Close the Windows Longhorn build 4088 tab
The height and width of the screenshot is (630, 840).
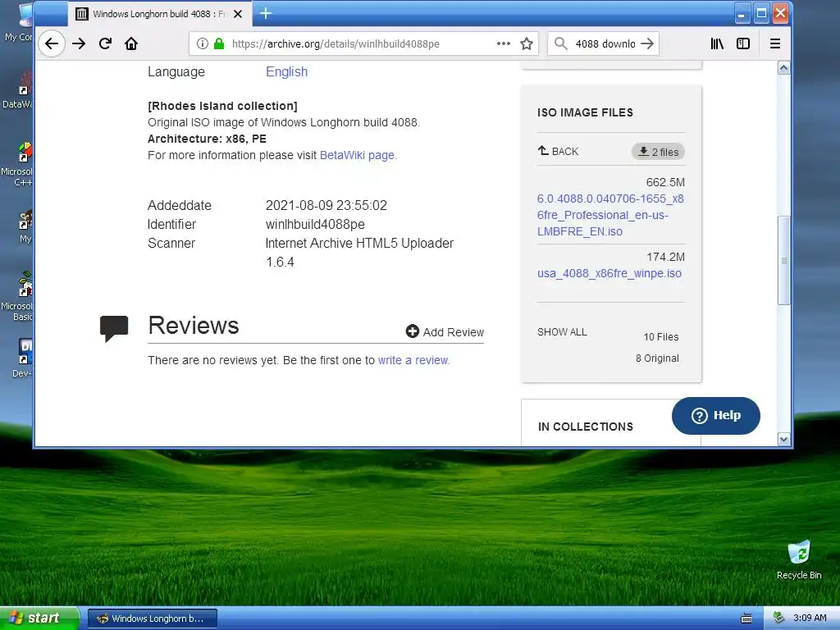238,14
